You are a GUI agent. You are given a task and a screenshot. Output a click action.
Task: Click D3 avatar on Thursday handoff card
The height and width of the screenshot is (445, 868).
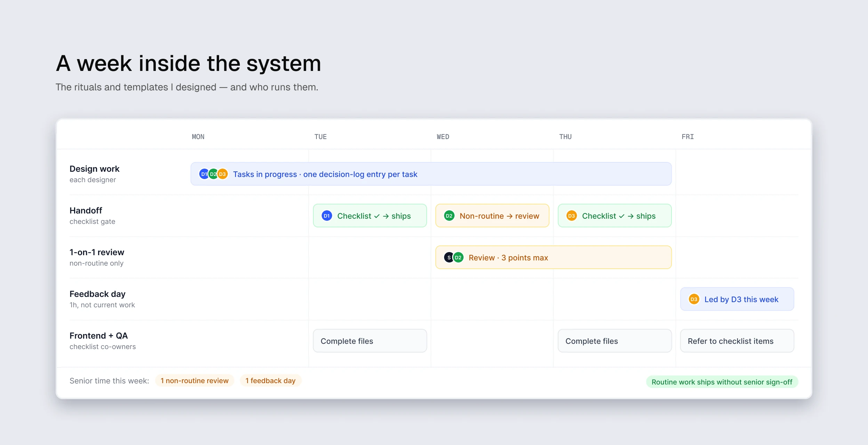pos(572,216)
